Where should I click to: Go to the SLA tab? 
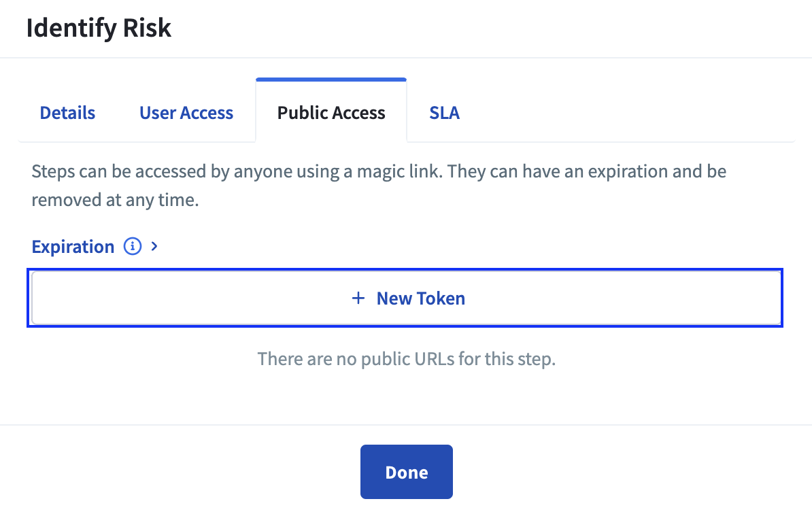(444, 113)
